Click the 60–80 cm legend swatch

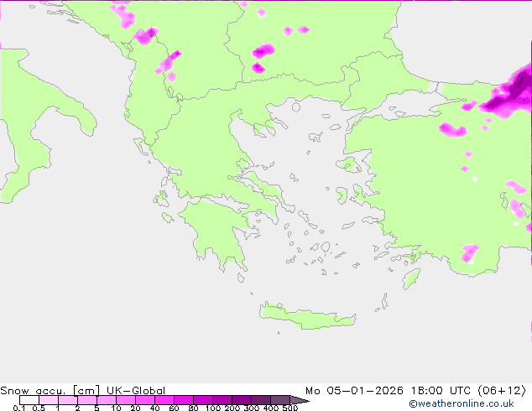pyautogui.click(x=184, y=400)
